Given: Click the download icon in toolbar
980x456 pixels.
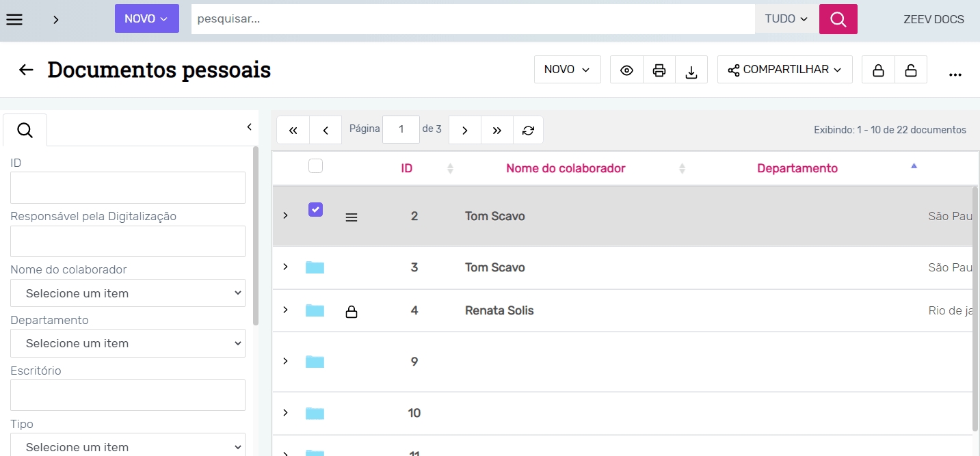Looking at the screenshot, I should (691, 70).
